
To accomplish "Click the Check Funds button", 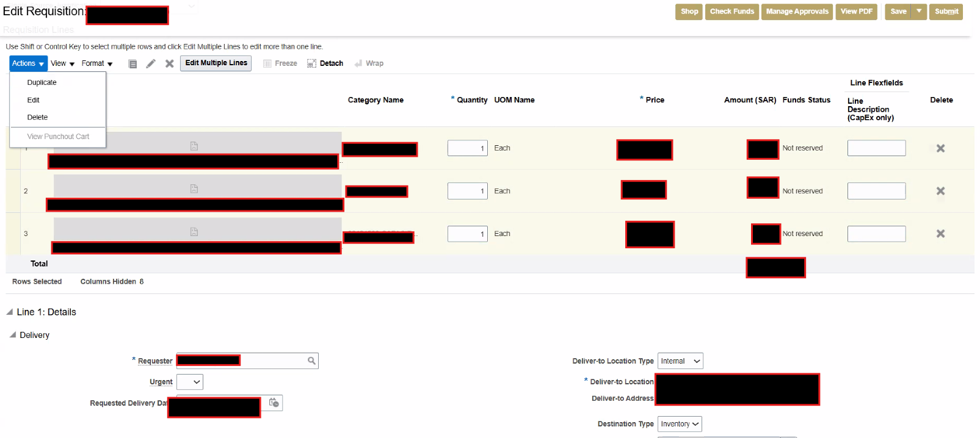I will [x=731, y=12].
